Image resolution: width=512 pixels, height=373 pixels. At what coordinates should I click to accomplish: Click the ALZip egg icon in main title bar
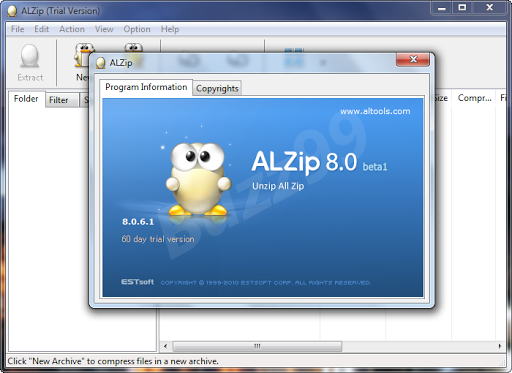[12, 11]
